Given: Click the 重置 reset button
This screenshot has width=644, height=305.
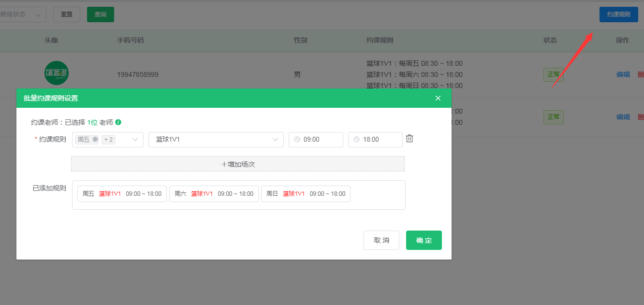Looking at the screenshot, I should (67, 15).
